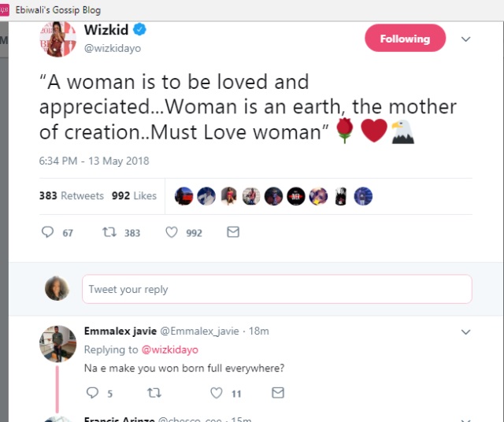504x422 pixels.
Task: Retweet Emmalex javie's reply
Action: coord(154,392)
